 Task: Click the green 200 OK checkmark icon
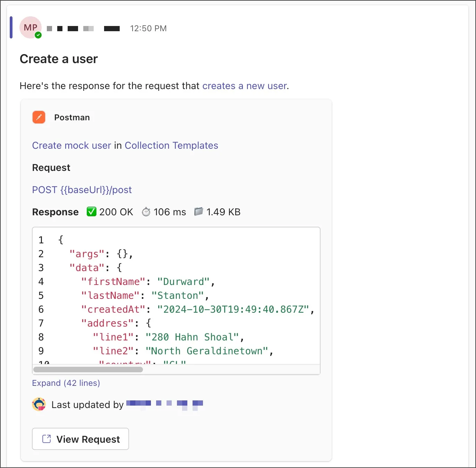pos(91,211)
